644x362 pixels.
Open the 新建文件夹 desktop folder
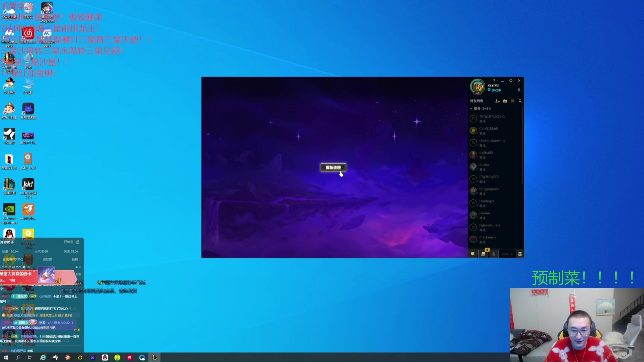(x=9, y=161)
